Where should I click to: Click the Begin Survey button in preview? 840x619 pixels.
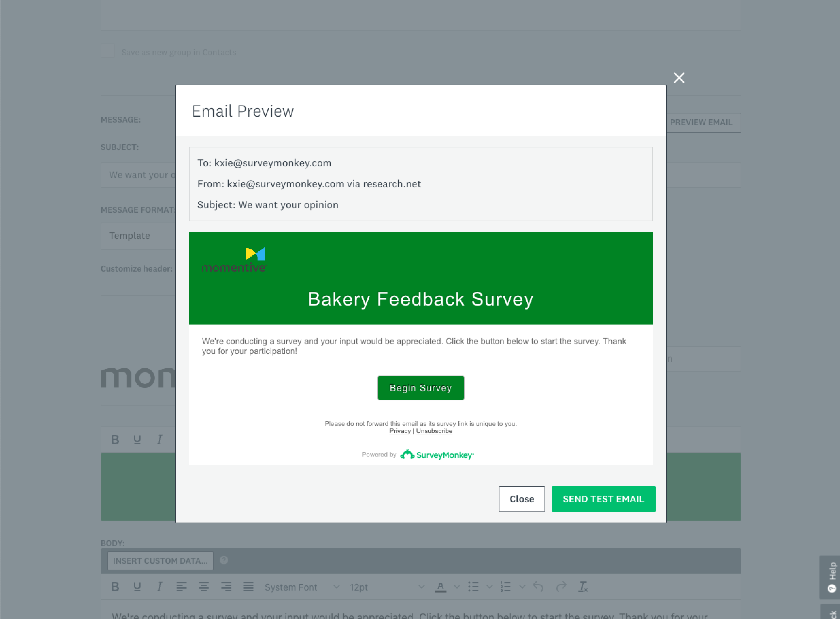click(420, 388)
